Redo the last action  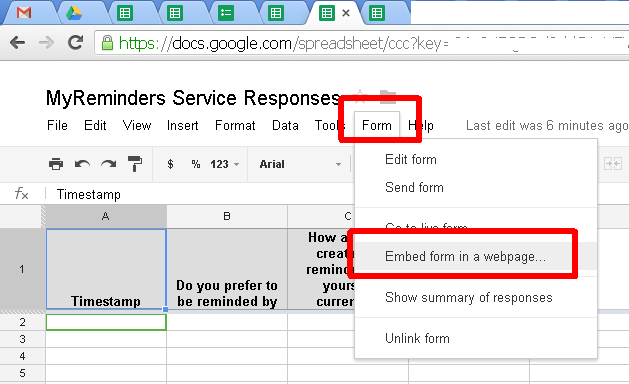[x=109, y=164]
